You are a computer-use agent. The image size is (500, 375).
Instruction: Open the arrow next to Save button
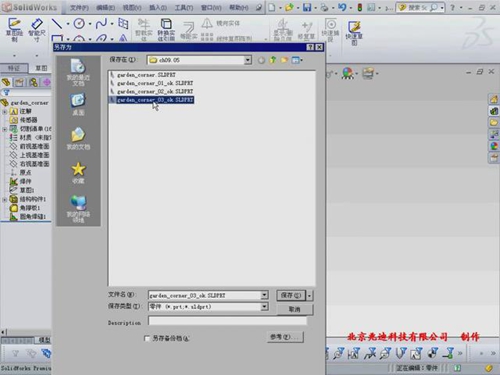(x=310, y=295)
